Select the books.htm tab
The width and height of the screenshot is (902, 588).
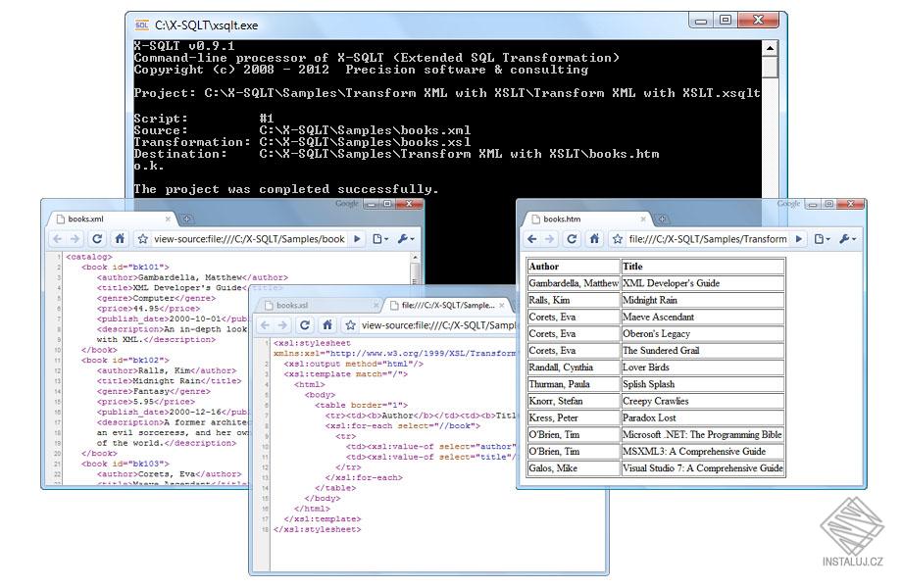(588, 219)
